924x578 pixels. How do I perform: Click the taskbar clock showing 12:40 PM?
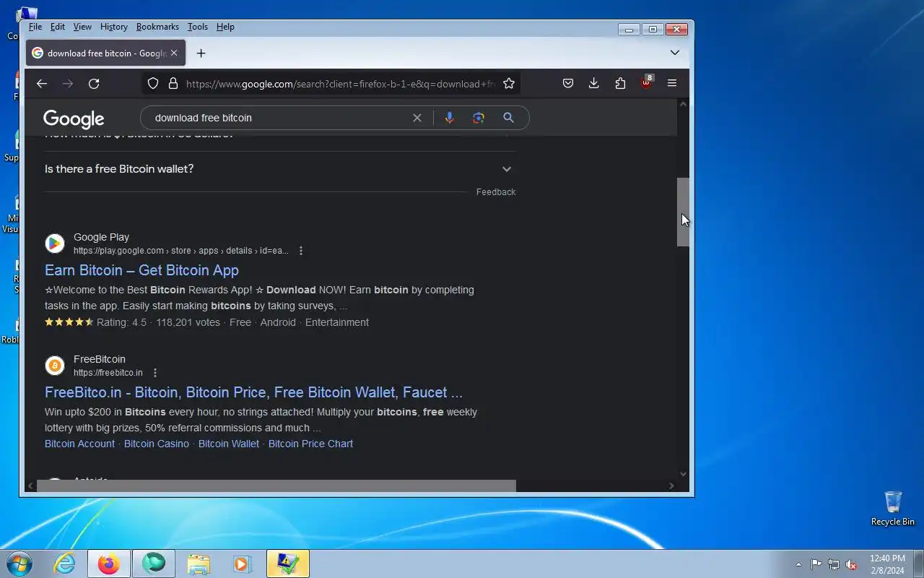coord(887,564)
